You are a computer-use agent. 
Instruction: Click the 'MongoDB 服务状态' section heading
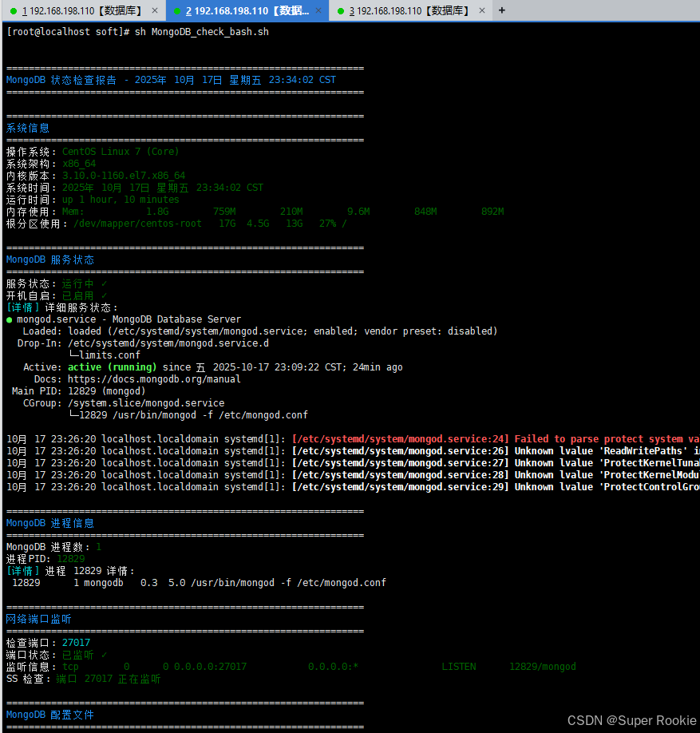tap(50, 260)
